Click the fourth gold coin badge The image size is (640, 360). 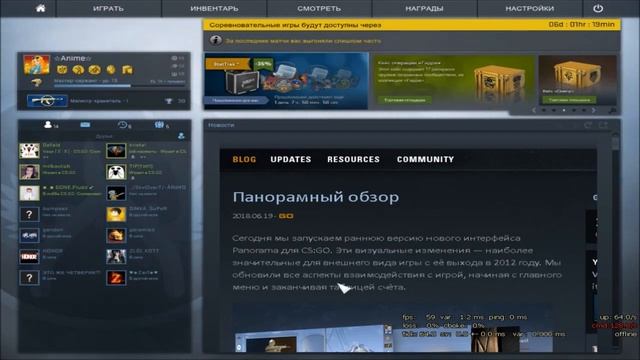point(111,70)
